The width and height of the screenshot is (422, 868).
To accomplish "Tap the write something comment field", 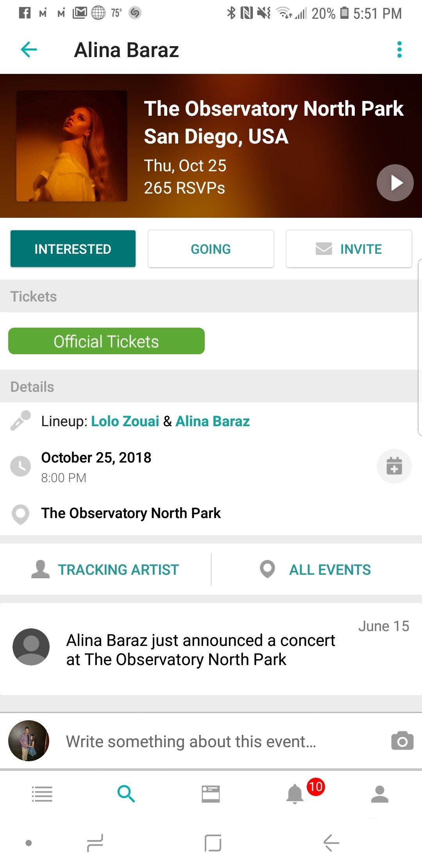I will [x=191, y=741].
